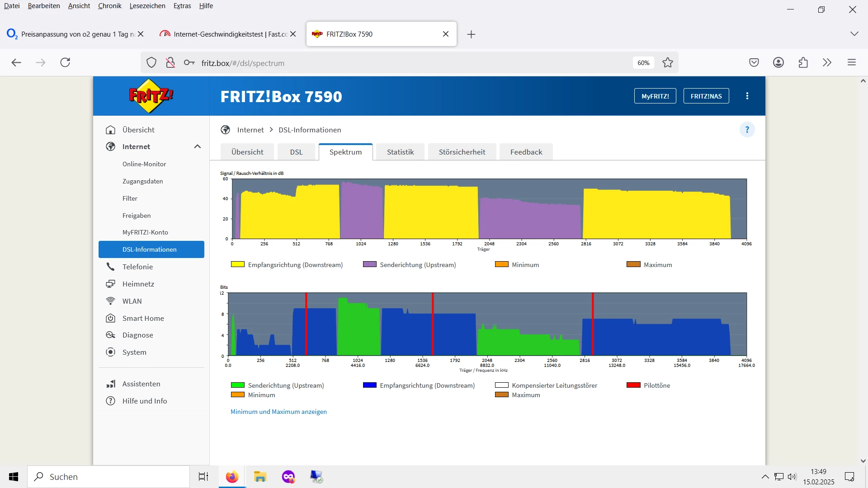Viewport: 868px width, 488px height.
Task: Open the blue help question mark icon
Action: pyautogui.click(x=747, y=130)
